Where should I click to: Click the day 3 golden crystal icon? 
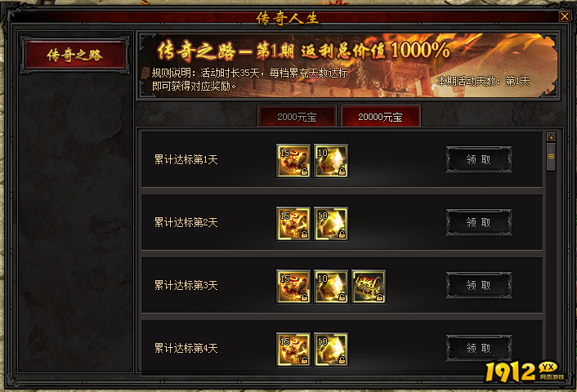[331, 287]
